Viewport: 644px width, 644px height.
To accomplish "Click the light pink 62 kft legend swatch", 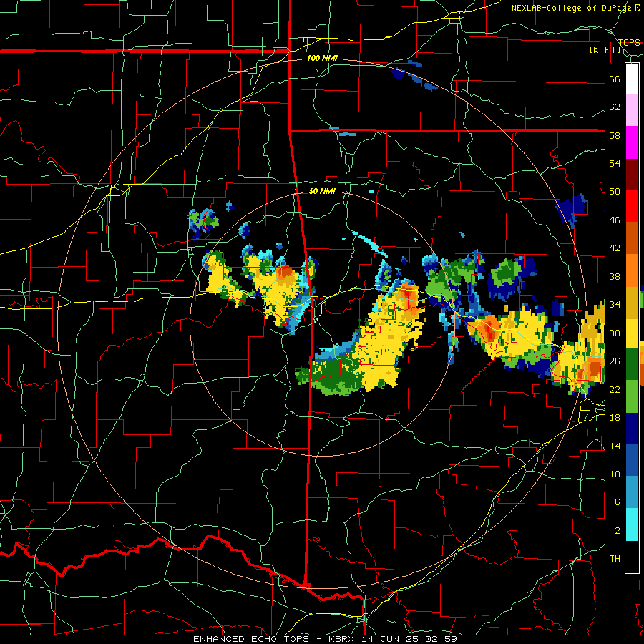I will click(632, 109).
